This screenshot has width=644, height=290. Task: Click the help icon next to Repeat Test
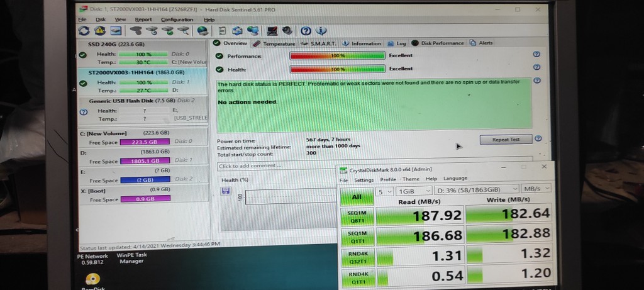click(x=538, y=139)
